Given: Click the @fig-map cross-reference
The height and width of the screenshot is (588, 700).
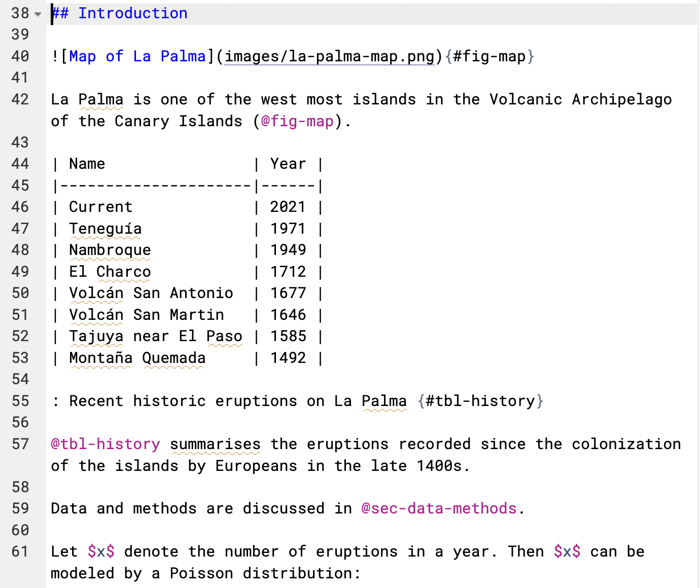Looking at the screenshot, I should tap(298, 121).
